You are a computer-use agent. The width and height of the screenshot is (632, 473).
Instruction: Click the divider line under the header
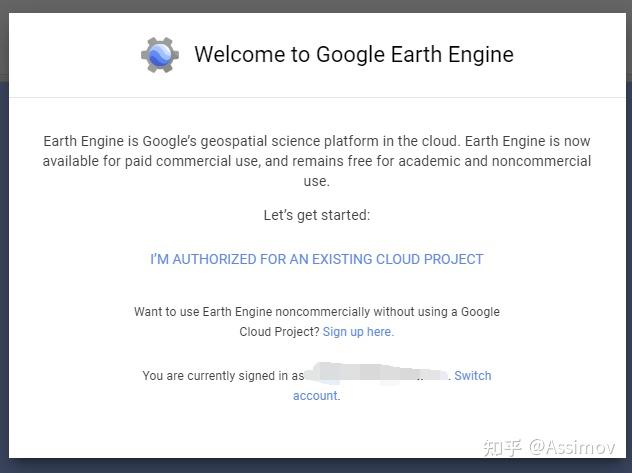316,97
